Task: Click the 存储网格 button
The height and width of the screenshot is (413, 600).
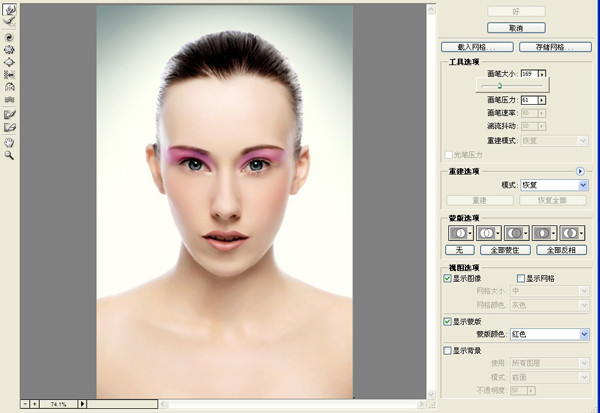Action: (x=555, y=47)
